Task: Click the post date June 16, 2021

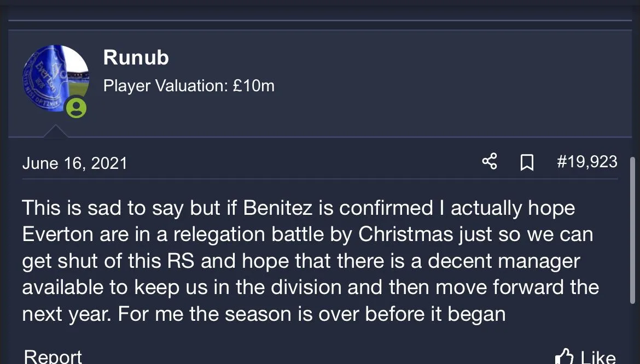Action: point(75,163)
